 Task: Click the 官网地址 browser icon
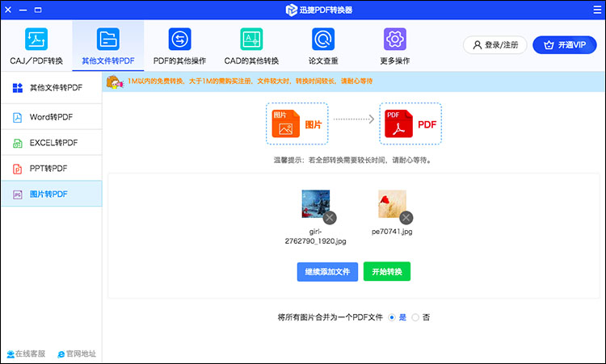61,354
